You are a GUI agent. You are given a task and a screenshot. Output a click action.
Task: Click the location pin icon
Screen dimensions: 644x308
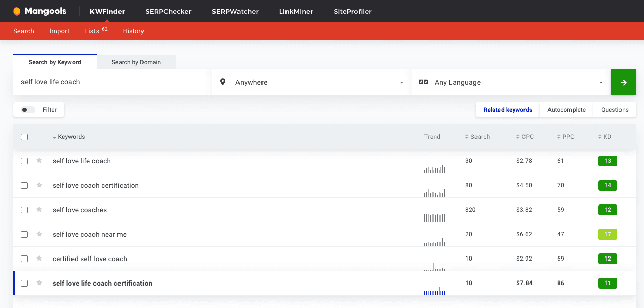pyautogui.click(x=223, y=82)
